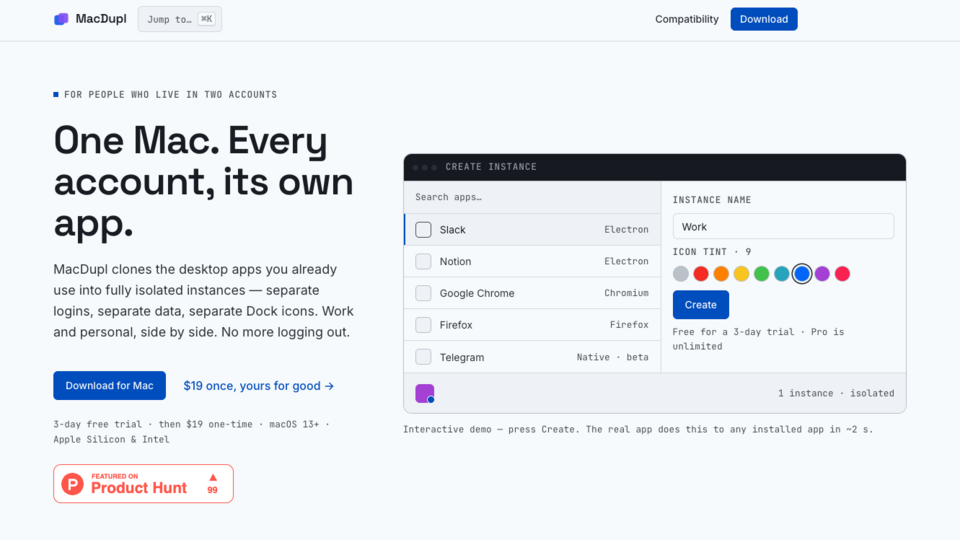Click the Firefox engine label on the right
Viewport: 960px width, 540px height.
point(629,325)
